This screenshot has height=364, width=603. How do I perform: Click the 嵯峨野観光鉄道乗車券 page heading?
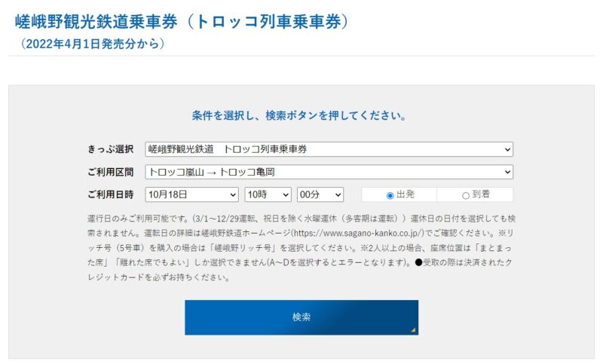(x=182, y=22)
